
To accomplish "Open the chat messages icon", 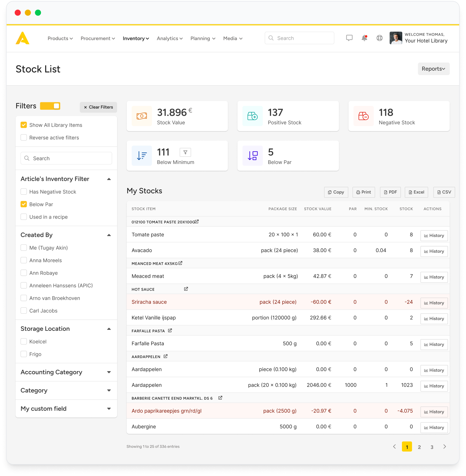I will point(349,38).
